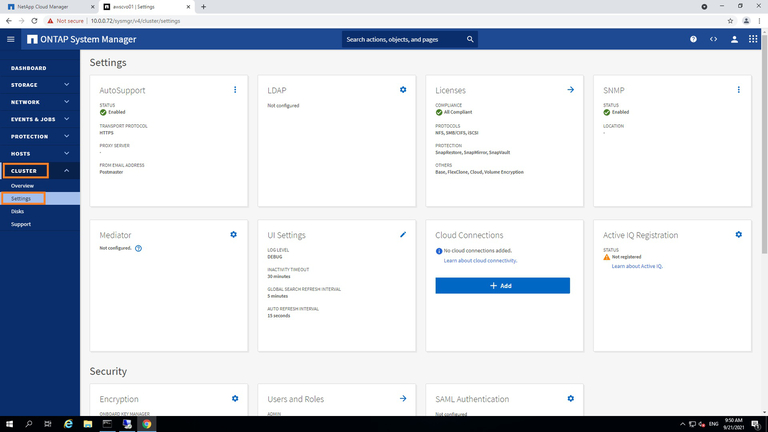Viewport: 768px width, 432px height.
Task: Click the Active IQ Registration gear icon
Action: [738, 234]
